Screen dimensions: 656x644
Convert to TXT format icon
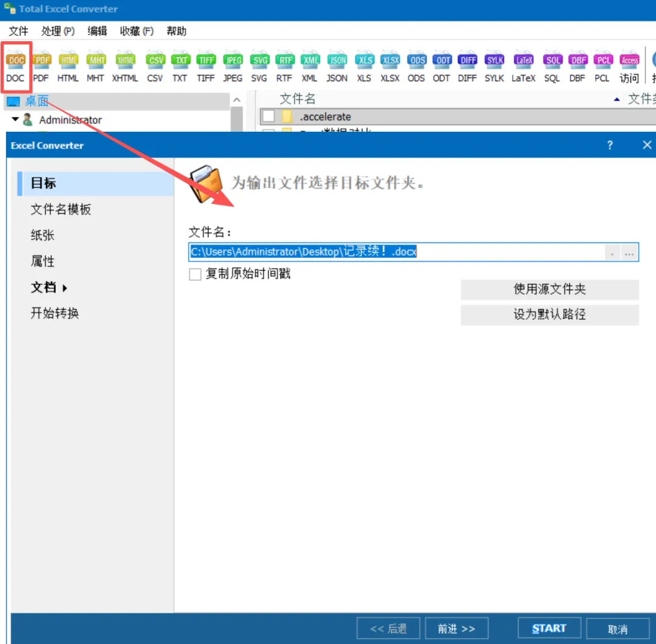coord(180,67)
